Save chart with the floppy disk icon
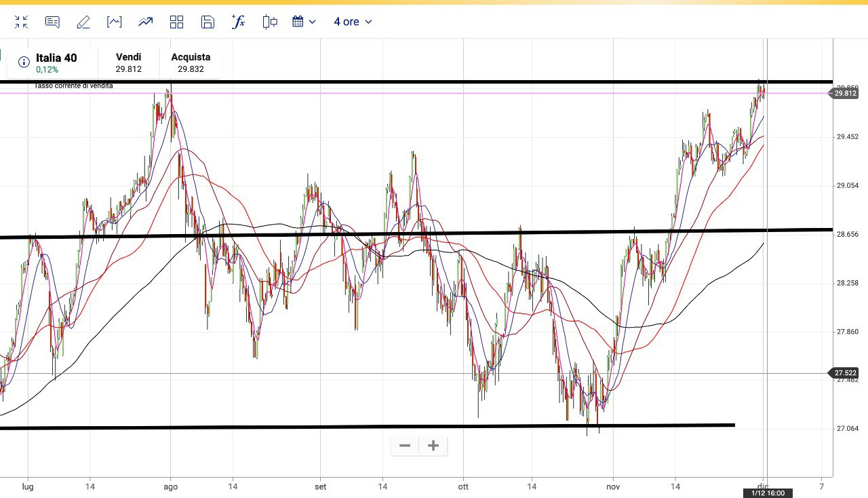 208,22
